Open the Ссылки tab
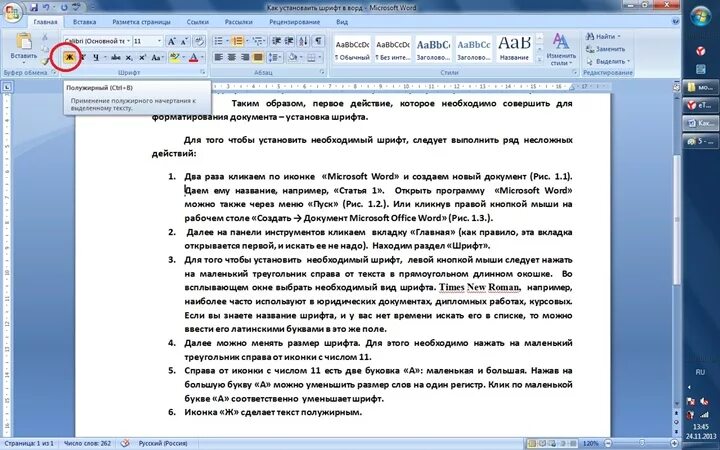 click(x=197, y=22)
